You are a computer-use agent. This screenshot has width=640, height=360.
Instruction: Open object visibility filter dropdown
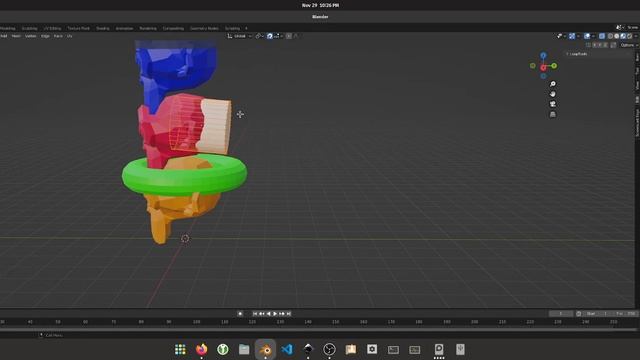[561, 36]
